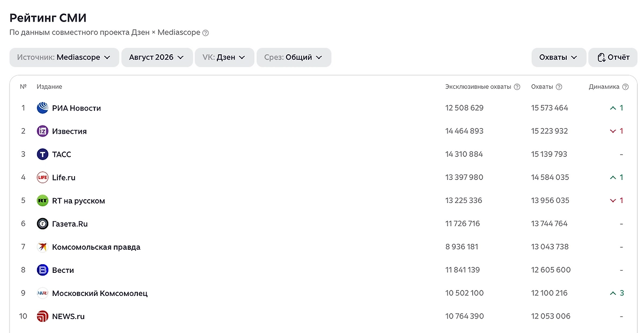Click the Московский Комсомолец logo icon
This screenshot has width=644, height=333.
(x=42, y=293)
